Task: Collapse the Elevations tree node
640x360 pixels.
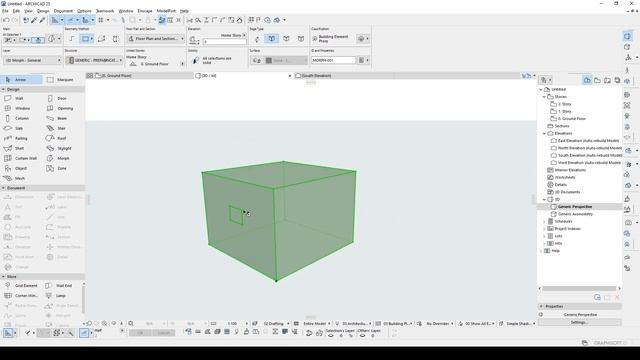Action: [x=544, y=133]
